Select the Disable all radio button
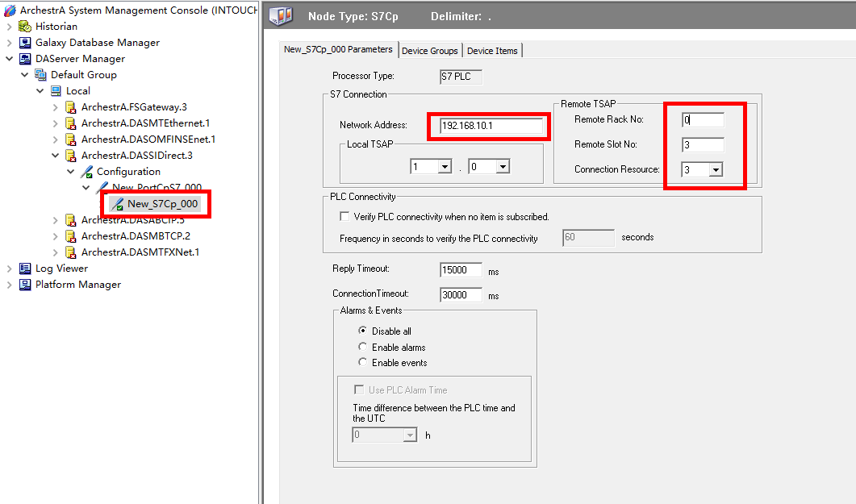 (362, 331)
